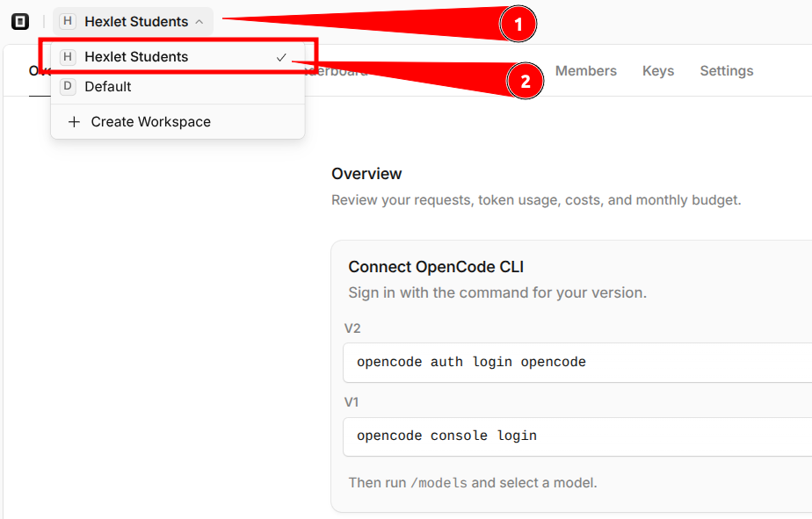The width and height of the screenshot is (812, 519).
Task: Click the 'Review your requests' description text
Action: pyautogui.click(x=536, y=200)
